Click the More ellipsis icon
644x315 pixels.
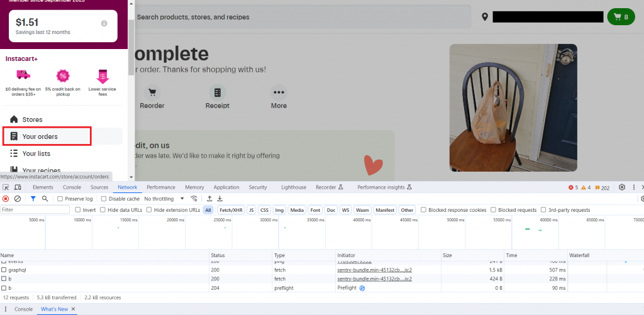tap(279, 92)
